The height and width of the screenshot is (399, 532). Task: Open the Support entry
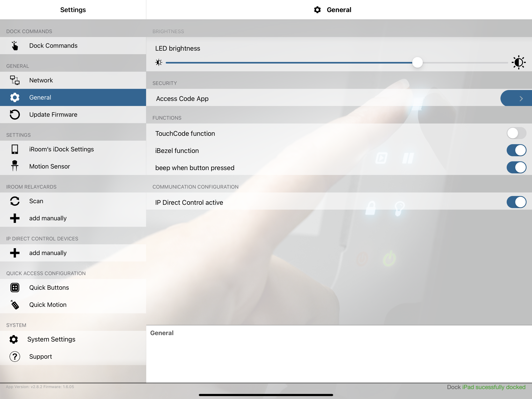(73, 357)
